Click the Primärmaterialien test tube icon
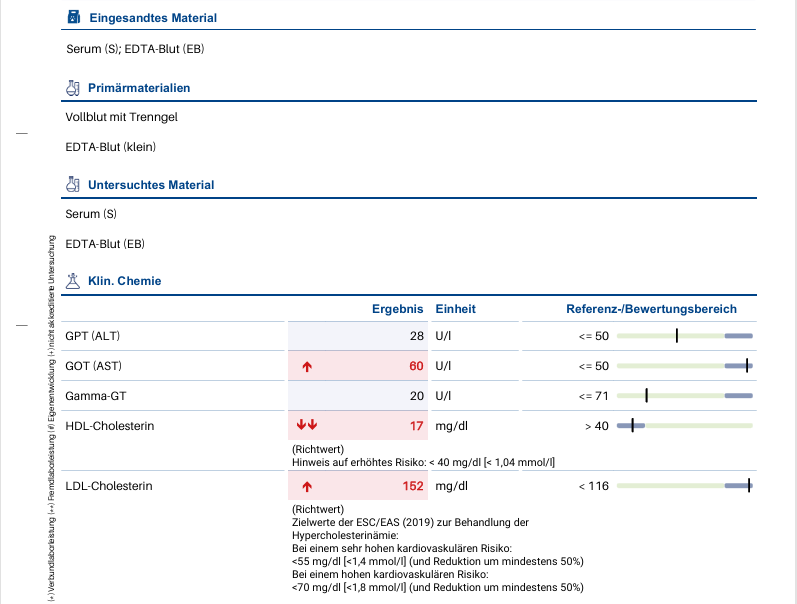The image size is (797, 604). pos(72,88)
